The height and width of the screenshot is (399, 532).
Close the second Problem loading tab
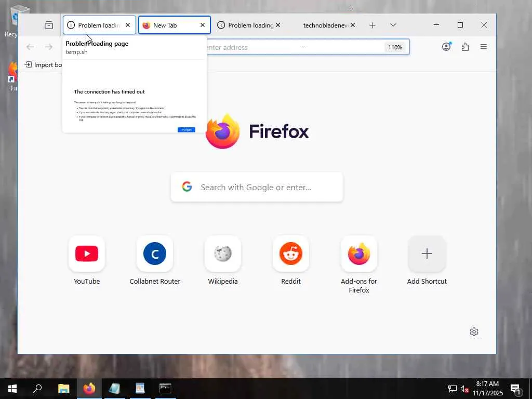[x=278, y=25]
